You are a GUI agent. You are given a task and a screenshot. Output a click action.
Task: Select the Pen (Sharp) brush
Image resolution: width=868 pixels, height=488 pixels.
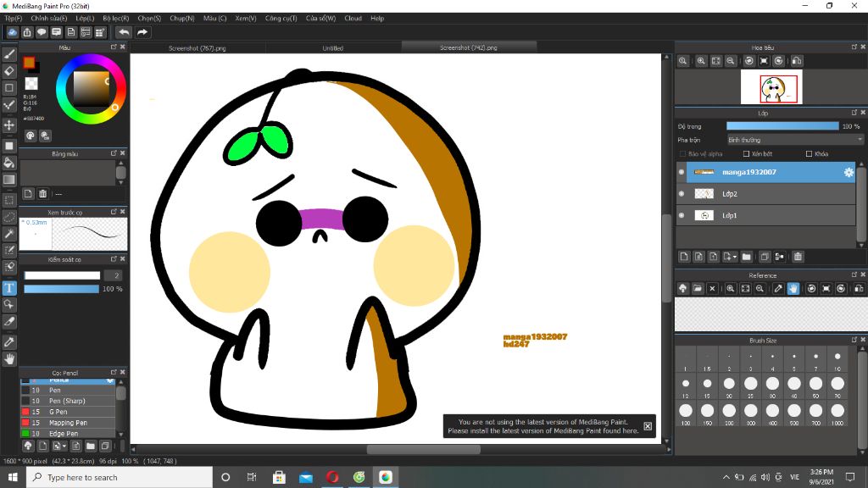(68, 401)
